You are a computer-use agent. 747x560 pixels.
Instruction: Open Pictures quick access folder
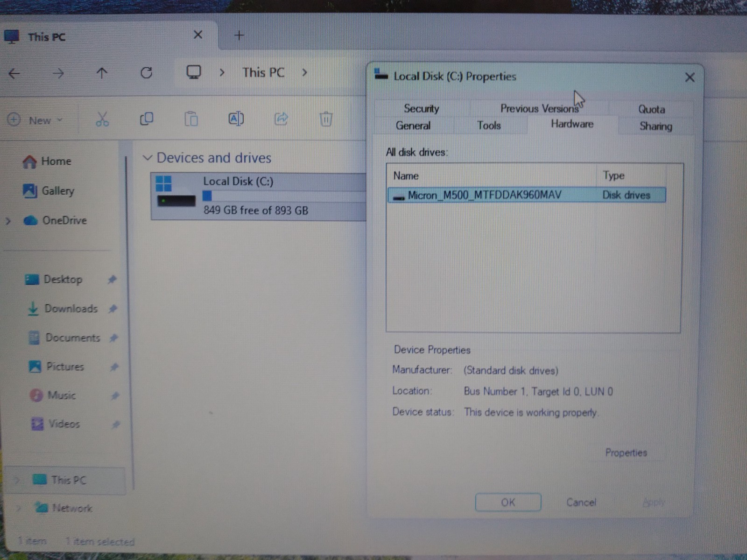click(x=56, y=367)
